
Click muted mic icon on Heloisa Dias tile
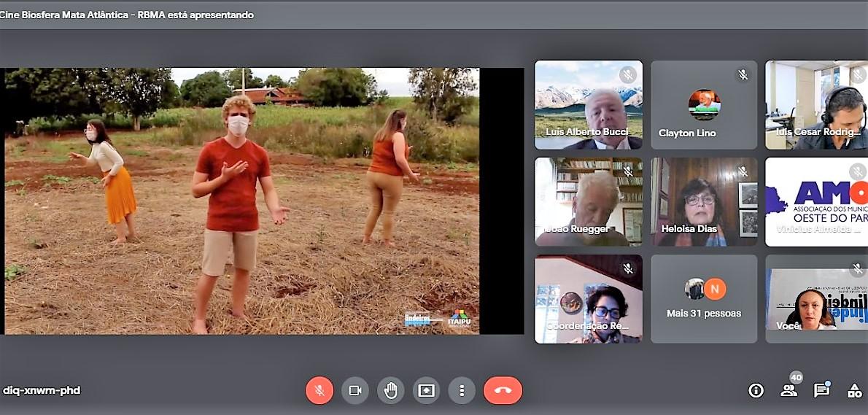(743, 171)
